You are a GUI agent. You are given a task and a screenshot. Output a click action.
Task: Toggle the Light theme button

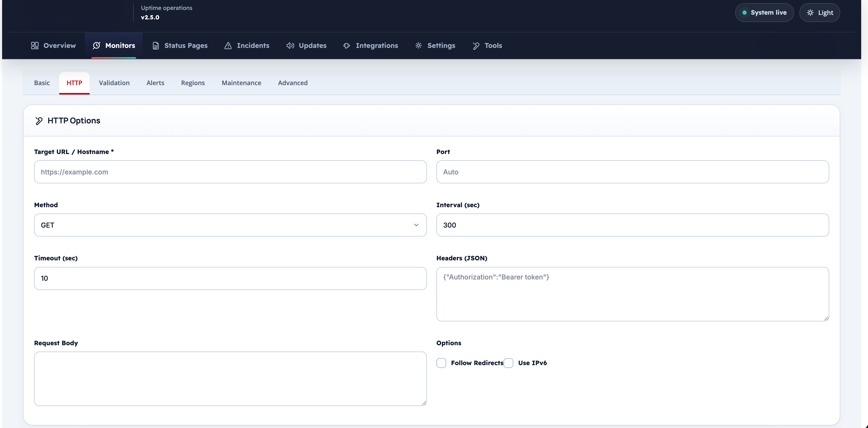820,13
